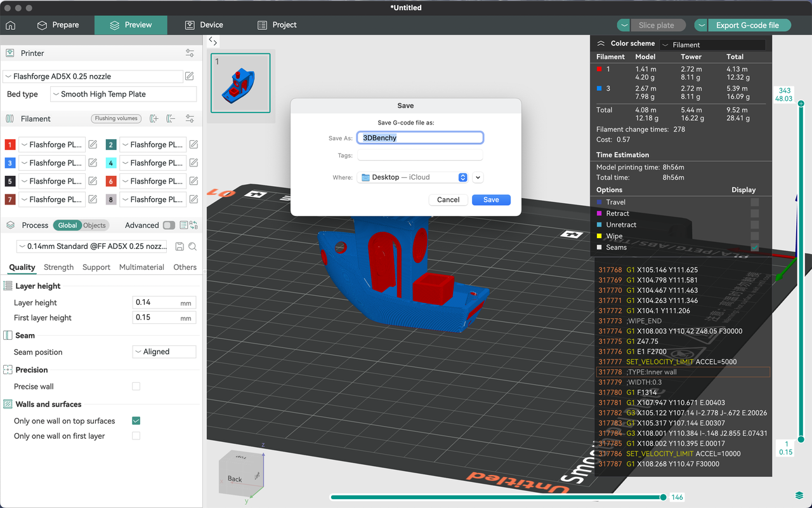Screen dimensions: 812x508
Task: Open the Support settings tab
Action: pos(96,267)
